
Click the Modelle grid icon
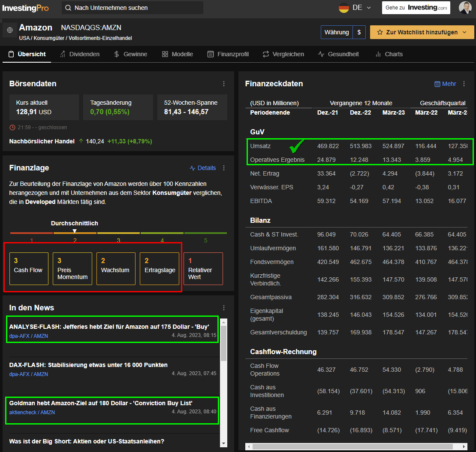click(165, 54)
